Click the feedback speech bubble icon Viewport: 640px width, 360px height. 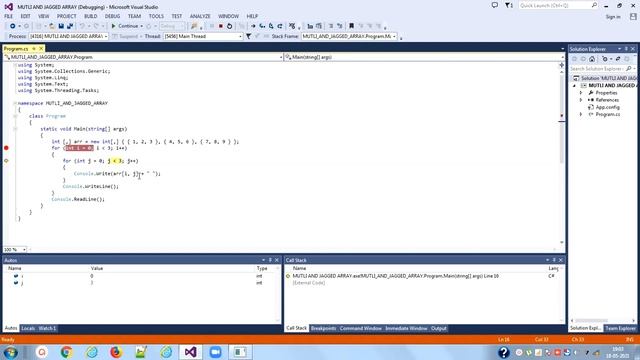click(x=495, y=5)
